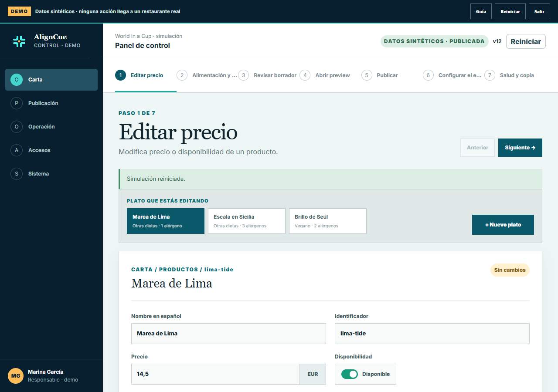Select step 6 Configurar tab

pos(453,75)
